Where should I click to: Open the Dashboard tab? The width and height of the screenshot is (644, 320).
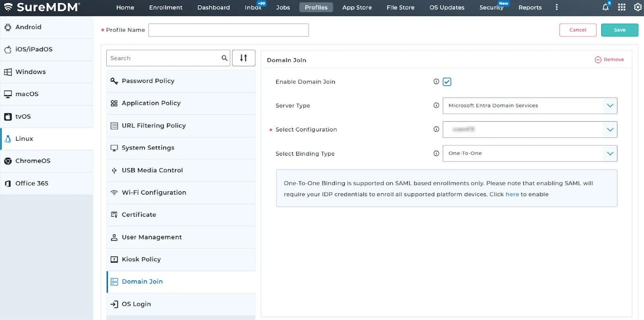coord(213,7)
